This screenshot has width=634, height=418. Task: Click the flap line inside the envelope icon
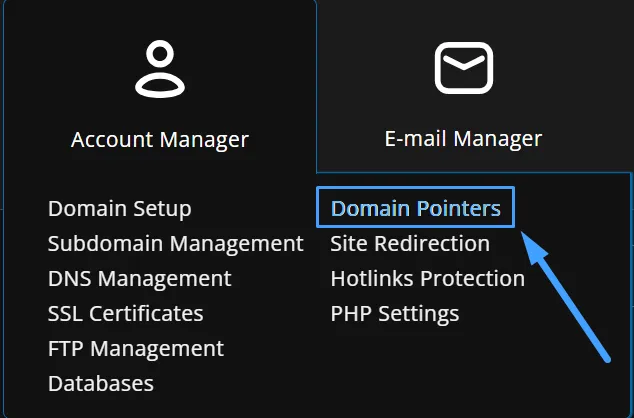[x=463, y=66]
